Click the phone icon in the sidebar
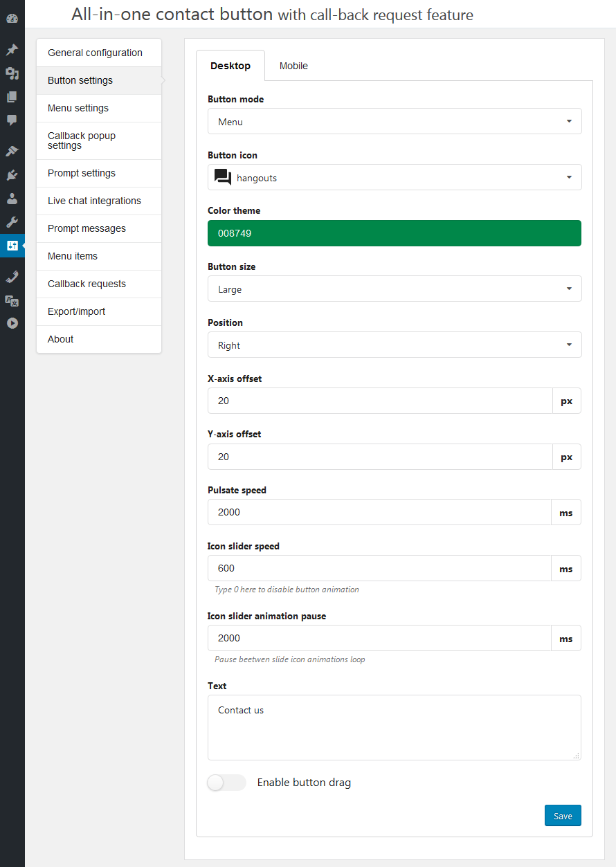Viewport: 616px width, 867px height. tap(12, 277)
